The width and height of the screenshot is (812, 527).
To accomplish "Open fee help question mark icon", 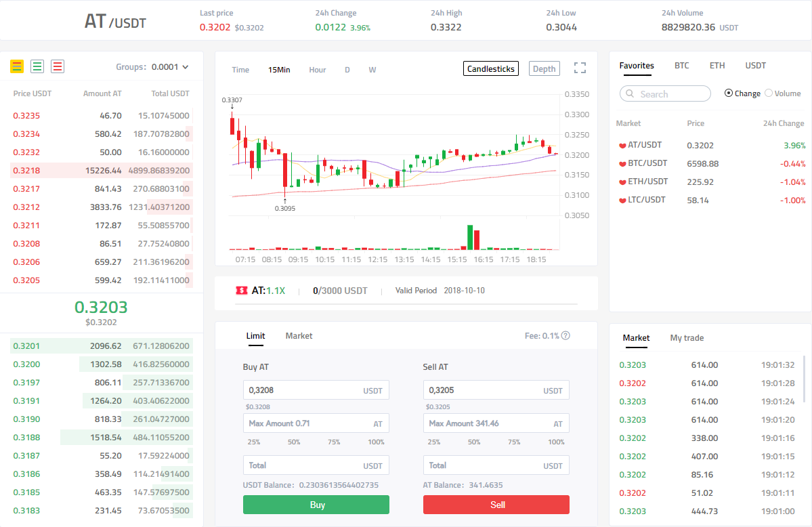I will [x=565, y=335].
